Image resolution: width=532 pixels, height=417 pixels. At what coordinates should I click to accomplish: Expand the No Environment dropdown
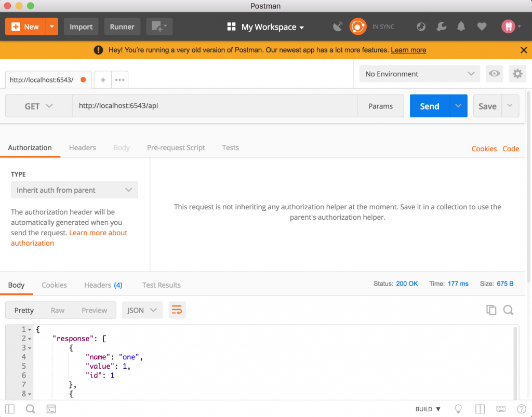(420, 74)
